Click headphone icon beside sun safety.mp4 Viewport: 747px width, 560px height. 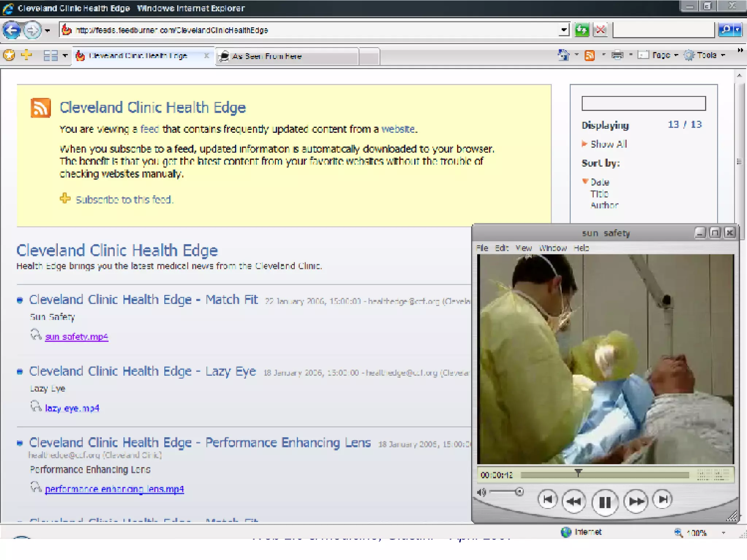(35, 335)
